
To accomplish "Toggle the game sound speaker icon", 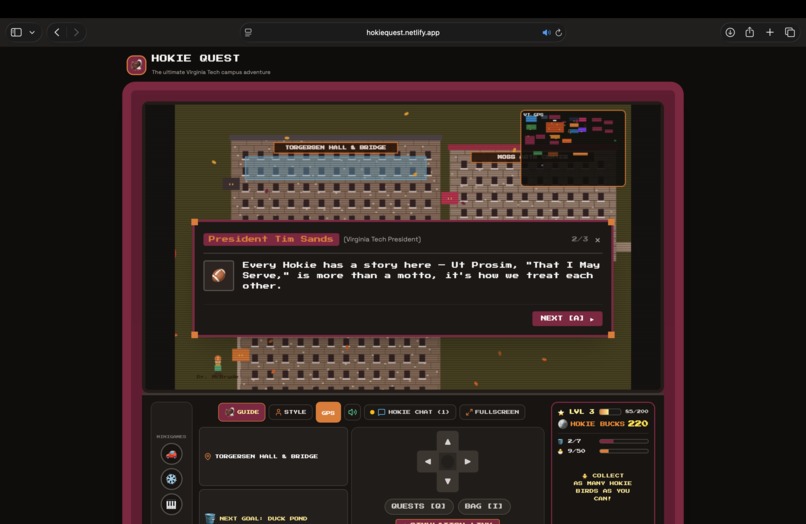I will [x=353, y=412].
